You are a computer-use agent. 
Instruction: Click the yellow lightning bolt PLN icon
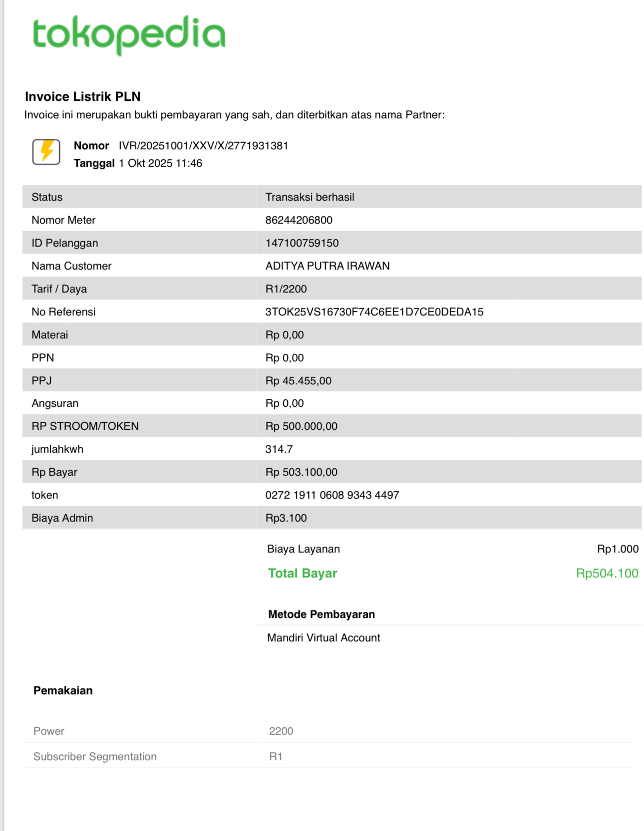tap(46, 152)
